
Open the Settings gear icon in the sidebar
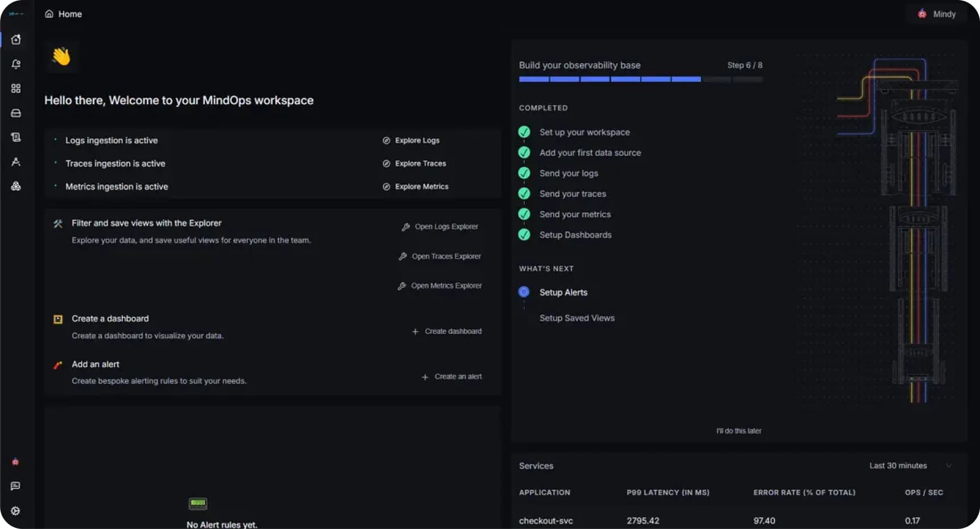click(15, 511)
